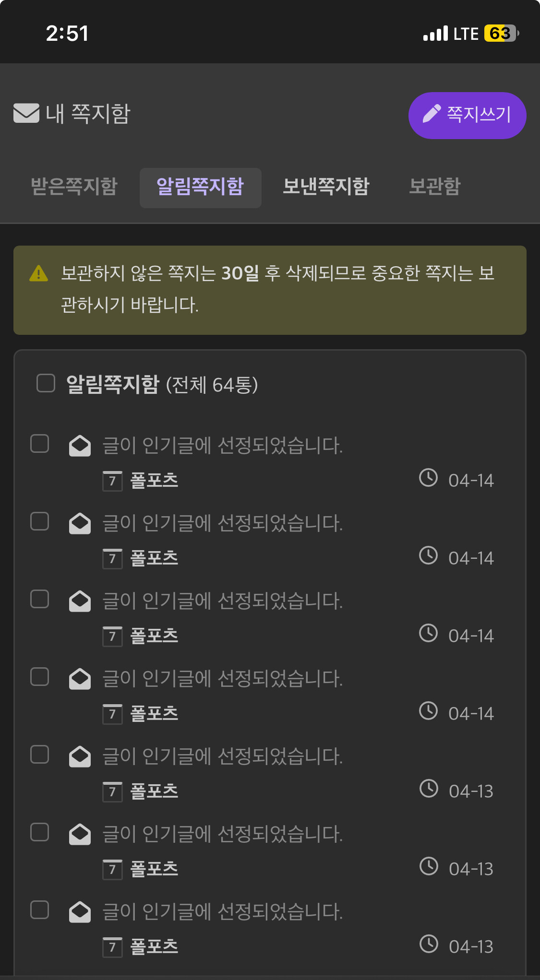Click the envelope icon beside 내 쪽지함
540x980 pixels.
[x=26, y=113]
